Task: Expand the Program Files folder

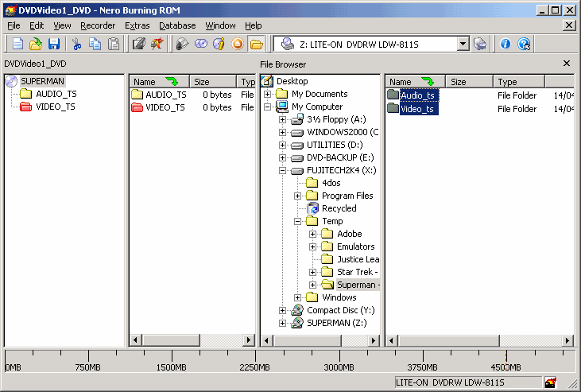Action: (x=297, y=196)
